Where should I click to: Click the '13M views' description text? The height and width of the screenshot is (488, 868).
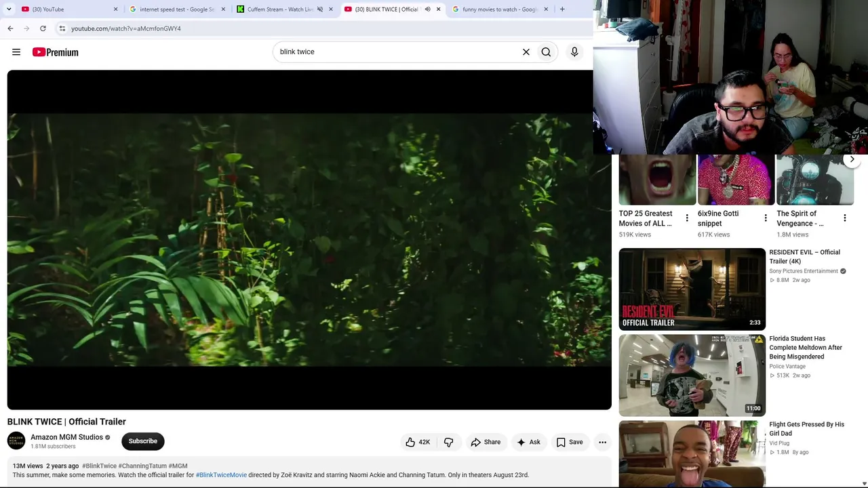tap(28, 466)
